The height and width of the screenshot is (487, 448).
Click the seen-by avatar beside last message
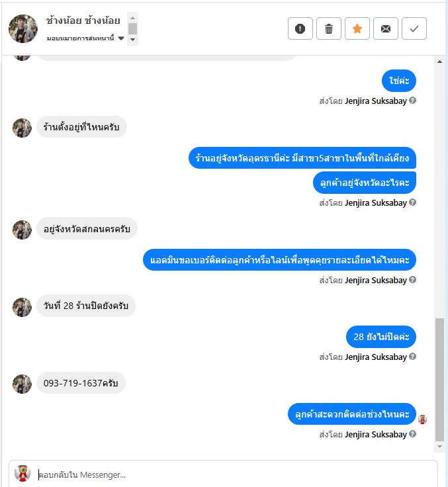click(x=423, y=420)
